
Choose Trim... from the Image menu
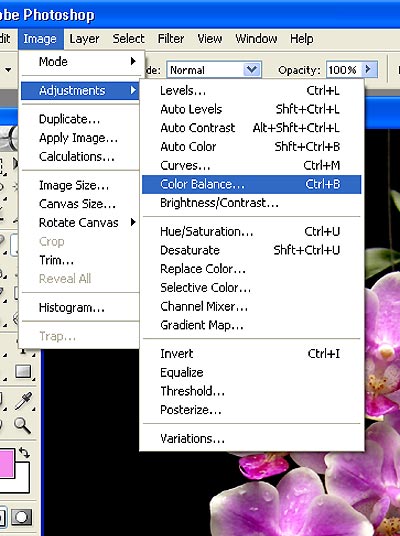80,260
